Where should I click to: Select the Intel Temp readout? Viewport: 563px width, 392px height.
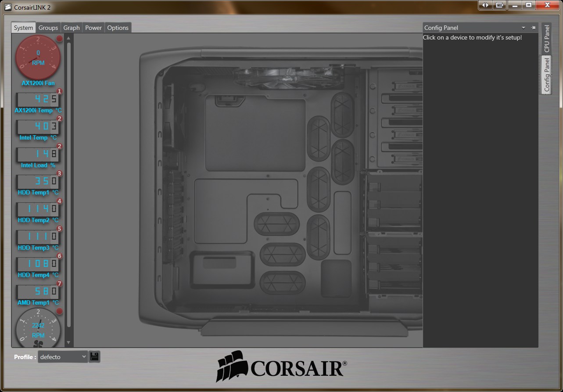[38, 127]
